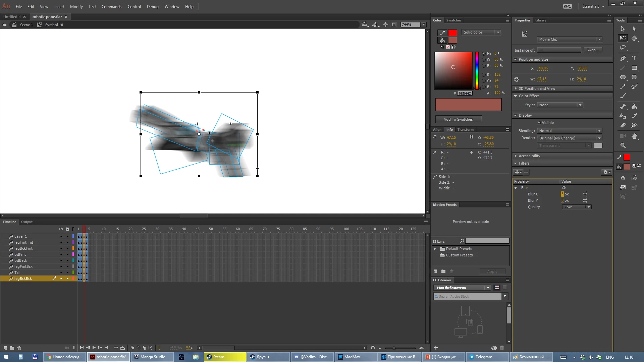Screen dimensions: 644x362
Task: Click the red stroke color swatch
Action: pyautogui.click(x=452, y=33)
